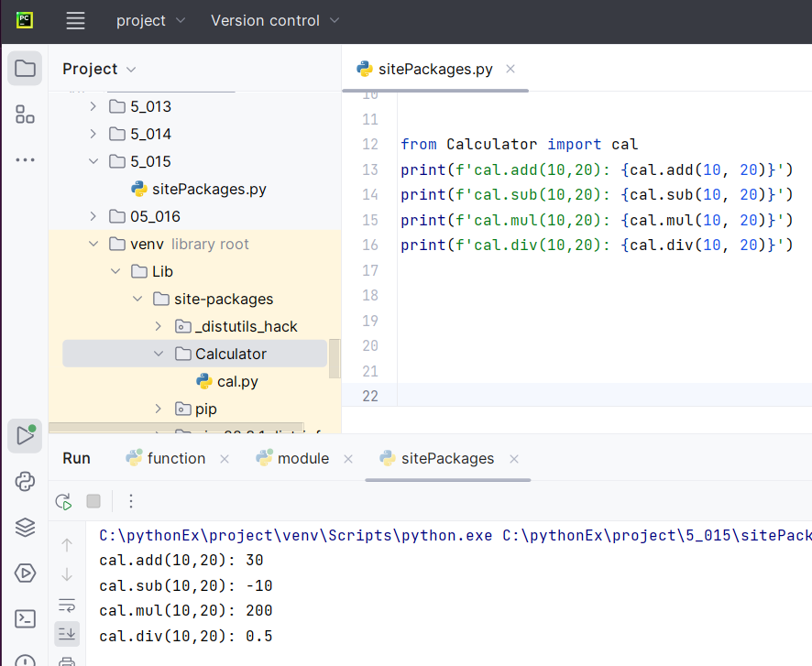The width and height of the screenshot is (812, 666).
Task: Close the function run tab
Action: click(225, 459)
